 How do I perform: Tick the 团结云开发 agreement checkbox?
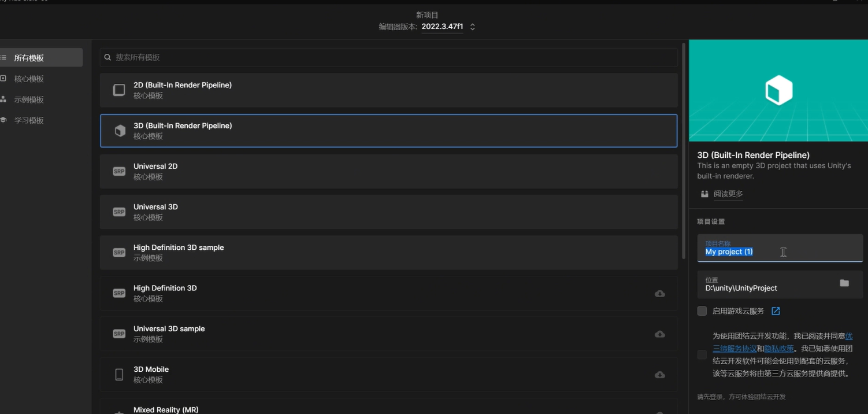(702, 354)
